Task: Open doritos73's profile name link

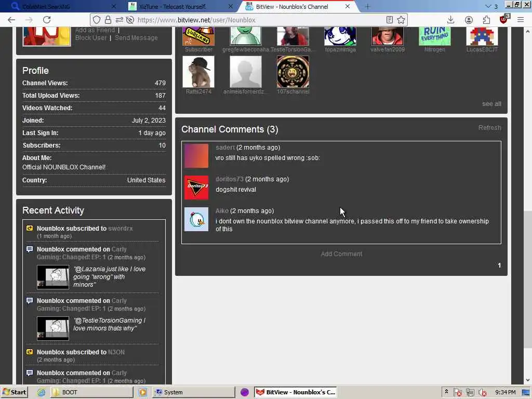Action: [x=229, y=179]
